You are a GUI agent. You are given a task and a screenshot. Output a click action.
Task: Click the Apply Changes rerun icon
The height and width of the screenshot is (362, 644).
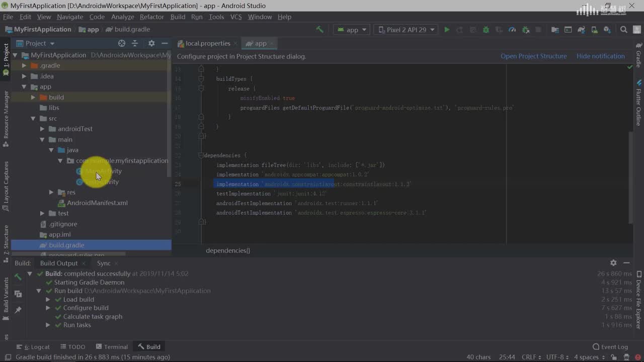click(x=459, y=30)
